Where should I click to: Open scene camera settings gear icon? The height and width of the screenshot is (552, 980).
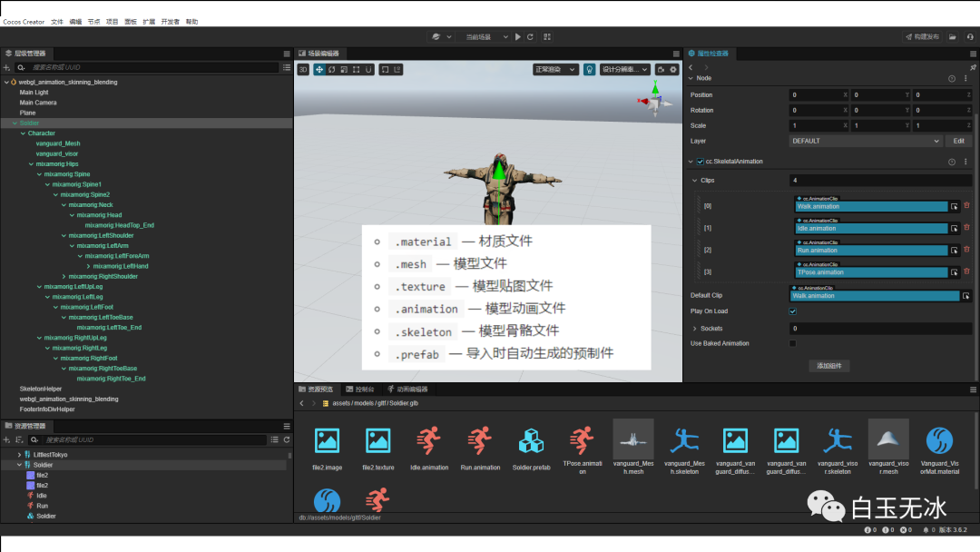point(673,69)
